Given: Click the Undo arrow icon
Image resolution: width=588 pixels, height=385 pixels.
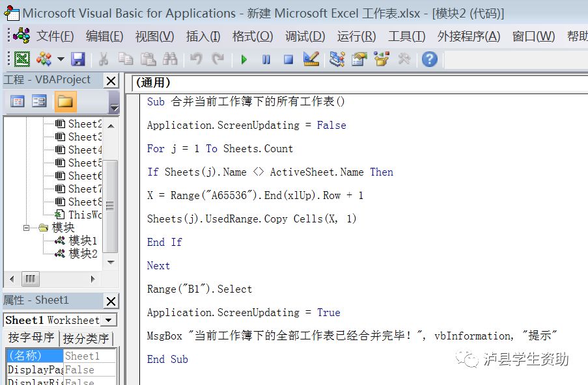Looking at the screenshot, I should [x=196, y=59].
